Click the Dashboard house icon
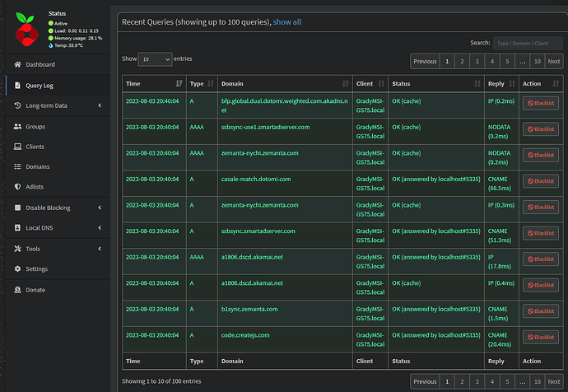Viewport: 568px width, 392px height. 18,64
